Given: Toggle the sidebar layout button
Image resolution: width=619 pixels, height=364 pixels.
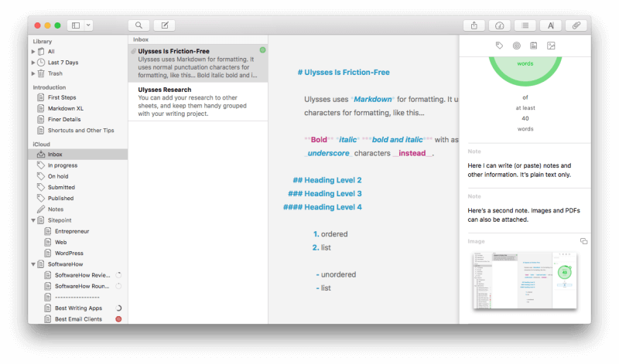Looking at the screenshot, I should [76, 26].
